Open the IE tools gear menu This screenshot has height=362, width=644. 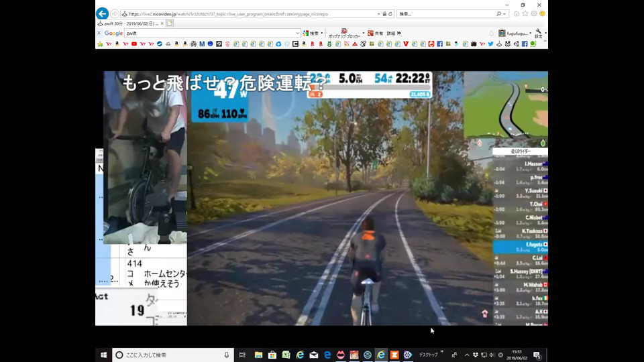pyautogui.click(x=533, y=14)
